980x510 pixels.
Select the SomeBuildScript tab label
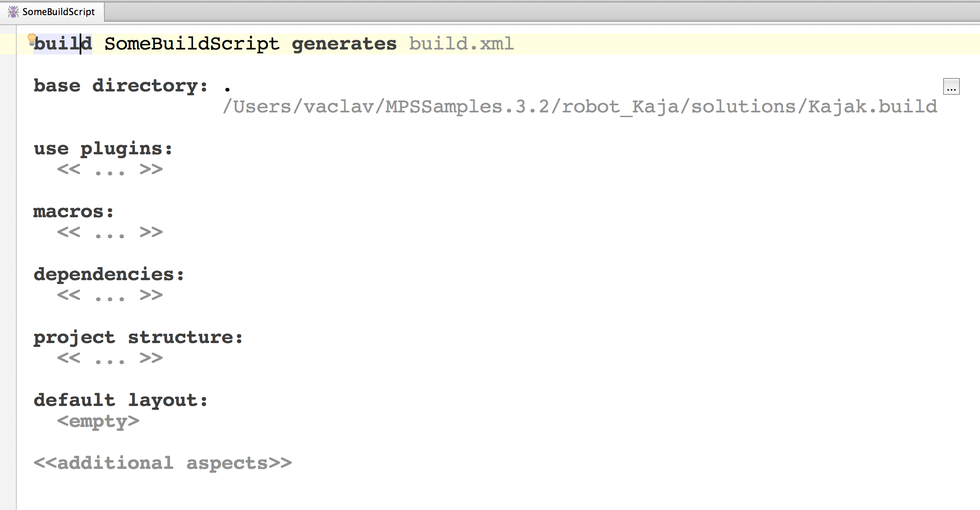point(58,12)
